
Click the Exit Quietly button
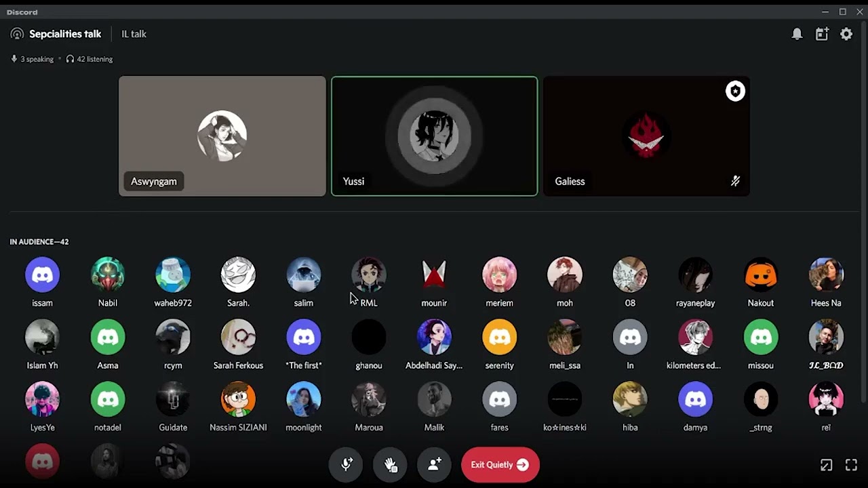tap(500, 464)
